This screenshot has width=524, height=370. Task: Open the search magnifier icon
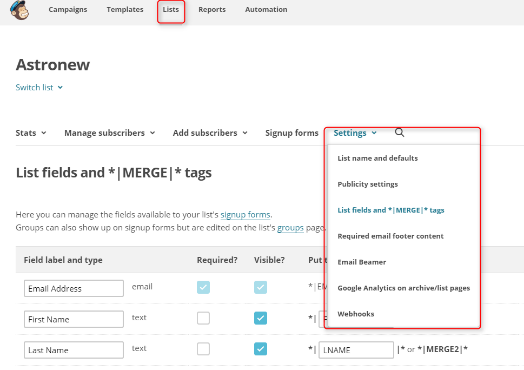point(399,133)
